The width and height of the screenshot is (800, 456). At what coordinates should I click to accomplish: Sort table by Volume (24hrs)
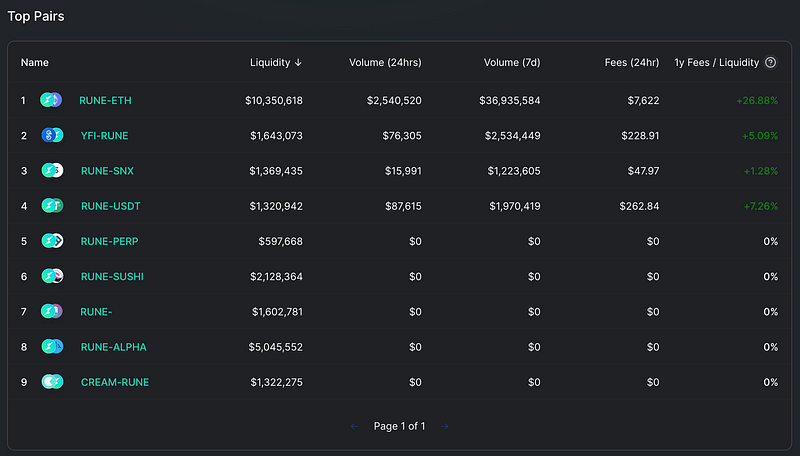(x=385, y=62)
